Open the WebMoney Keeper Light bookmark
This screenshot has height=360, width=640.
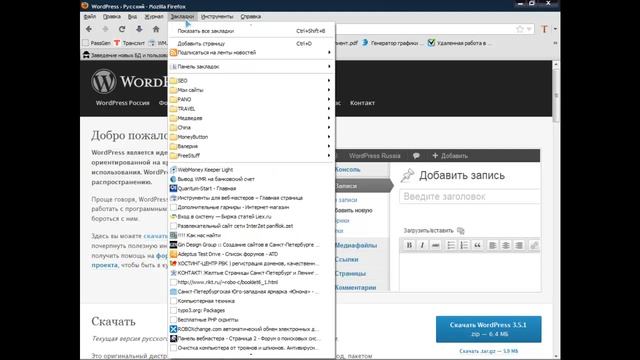pyautogui.click(x=250, y=169)
